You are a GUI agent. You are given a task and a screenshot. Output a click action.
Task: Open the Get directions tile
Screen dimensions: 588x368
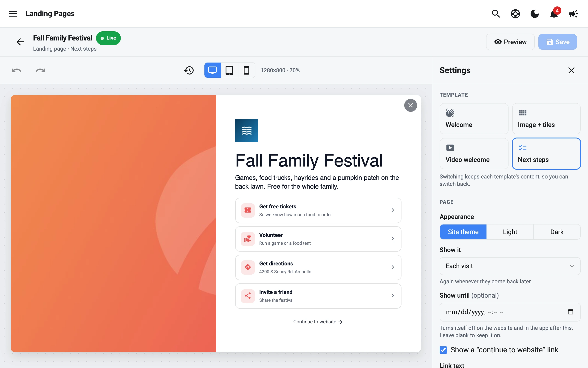(x=318, y=267)
